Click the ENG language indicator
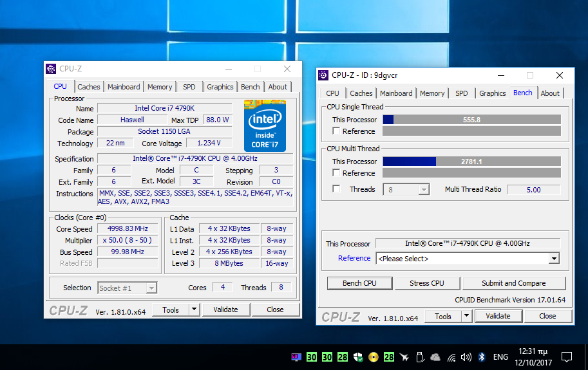Screen dimensions: 588x370 [500, 357]
